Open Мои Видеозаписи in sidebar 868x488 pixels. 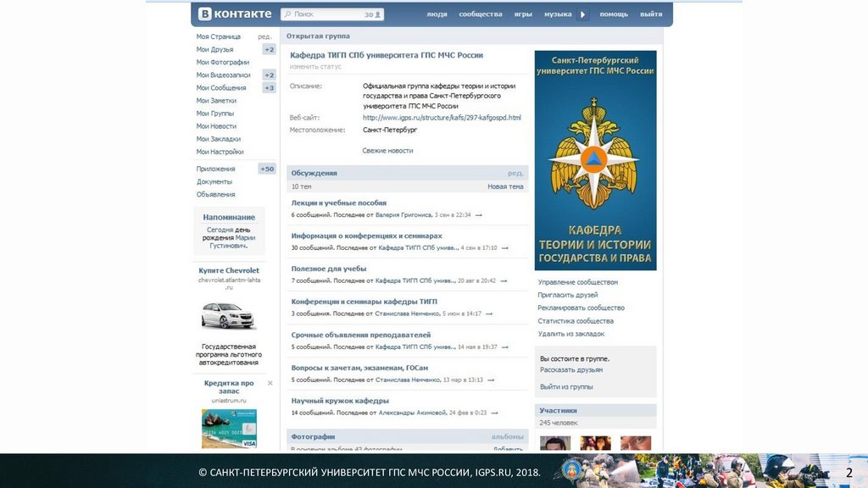pos(223,75)
